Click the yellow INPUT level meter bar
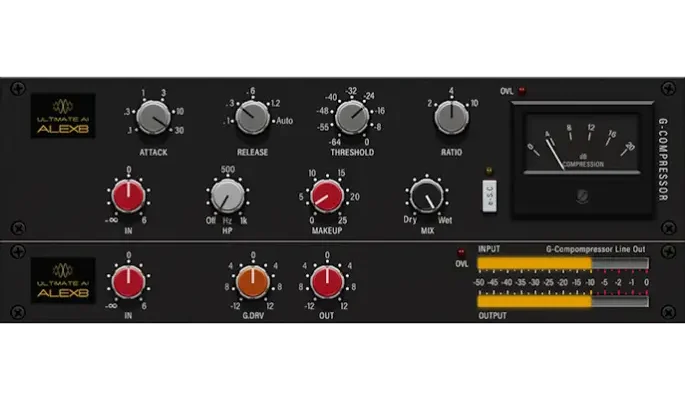Image resolution: width=685 pixels, height=400 pixels. [x=534, y=264]
